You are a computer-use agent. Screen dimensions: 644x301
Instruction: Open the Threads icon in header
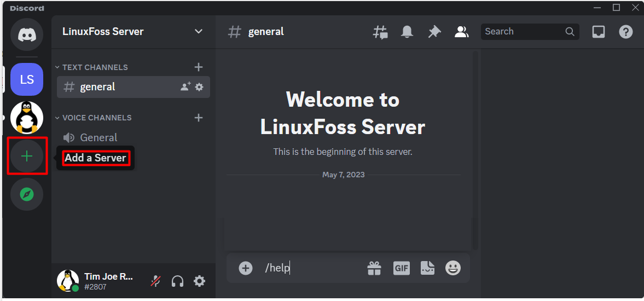tap(380, 32)
